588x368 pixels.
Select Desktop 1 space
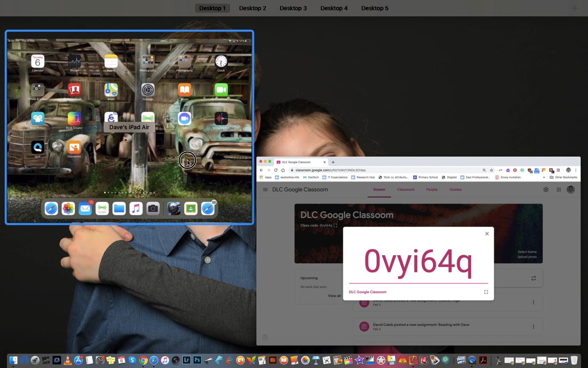point(212,8)
